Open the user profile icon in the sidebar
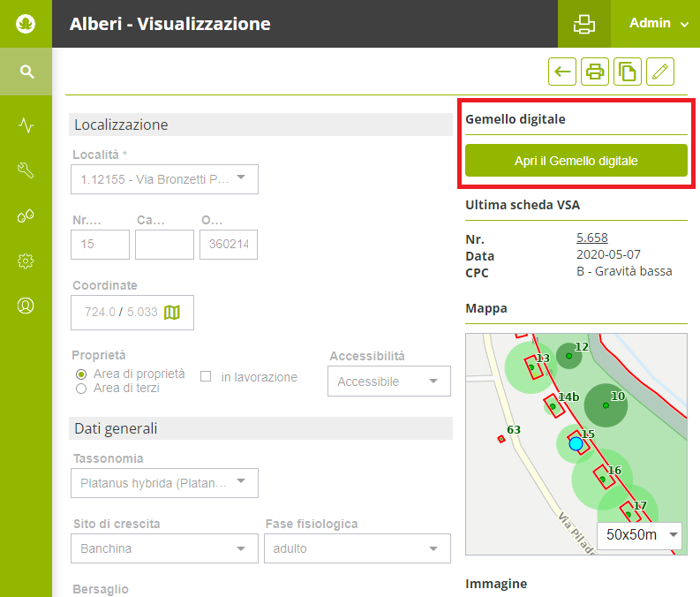 (26, 306)
